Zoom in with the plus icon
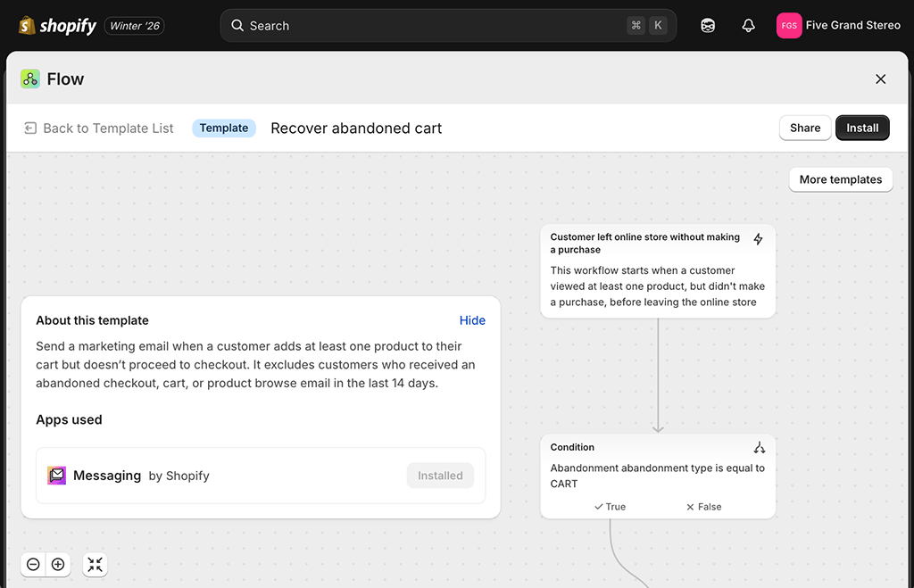Viewport: 914px width, 588px height. (58, 564)
